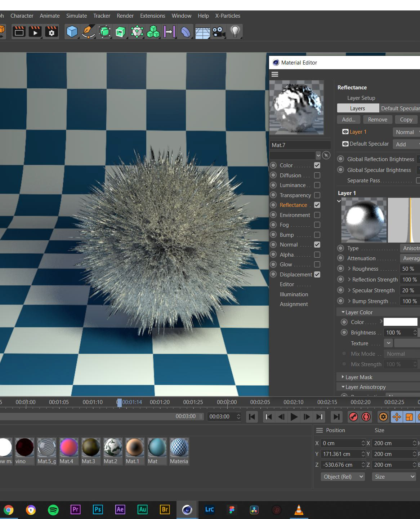Open the X-Particles menu

coord(228,16)
